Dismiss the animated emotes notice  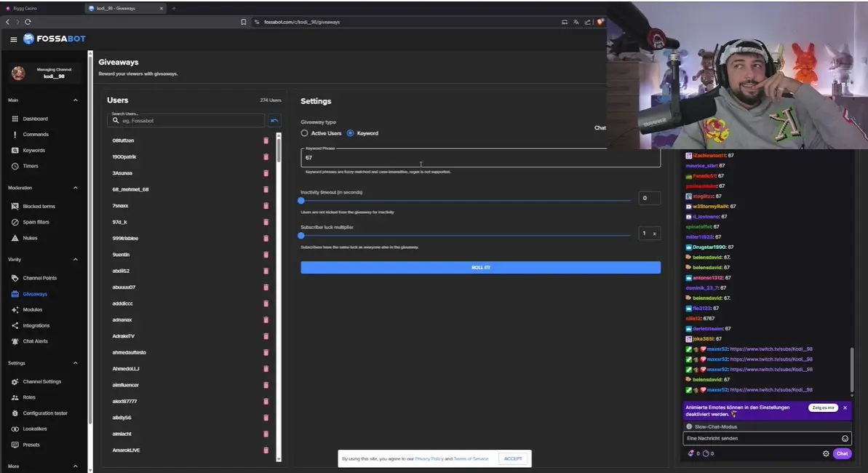point(845,408)
